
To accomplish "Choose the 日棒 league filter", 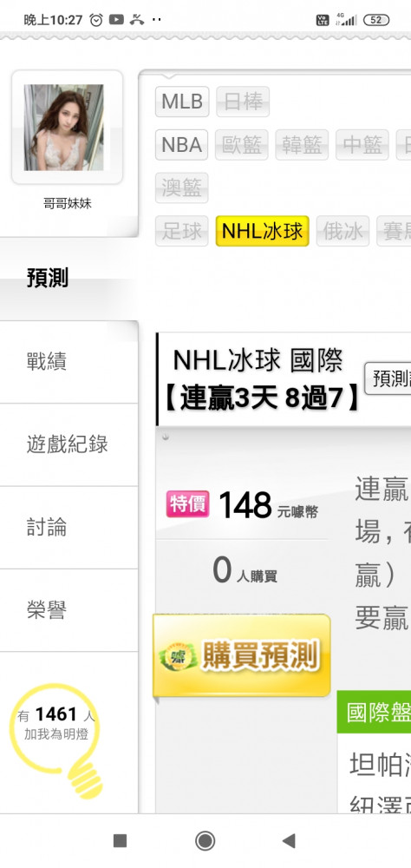I will tap(243, 102).
